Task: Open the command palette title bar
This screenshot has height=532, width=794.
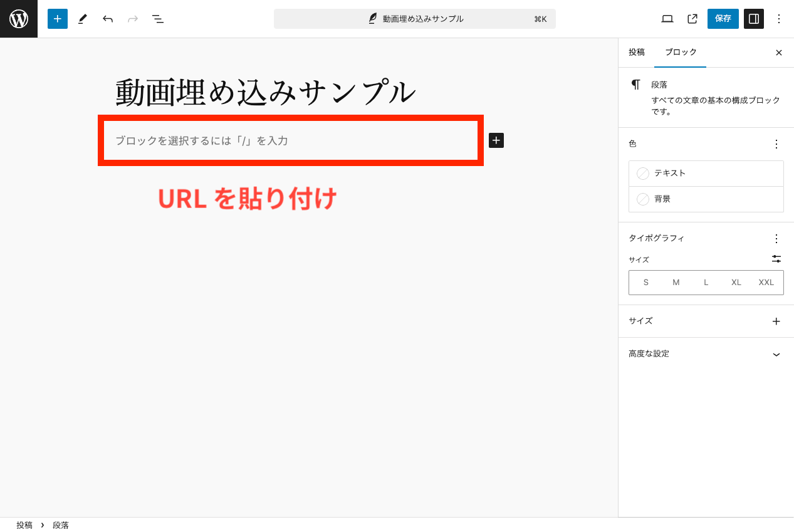Action: [x=414, y=19]
